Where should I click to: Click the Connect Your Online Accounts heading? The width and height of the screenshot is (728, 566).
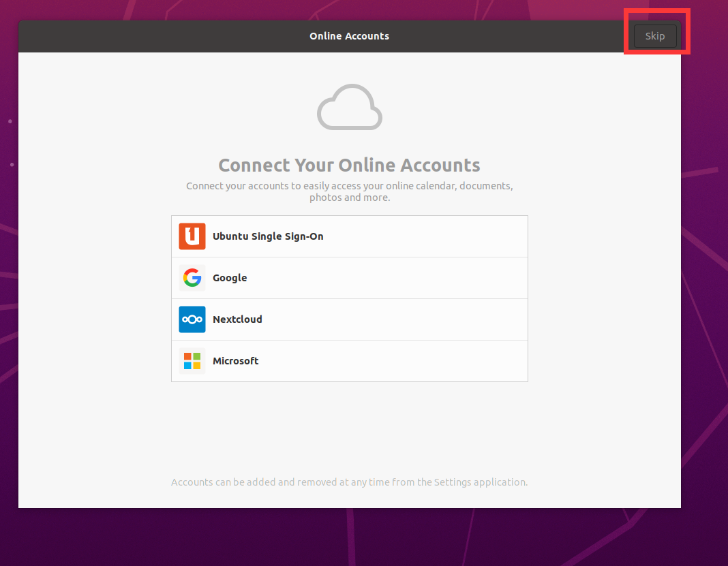[349, 166]
